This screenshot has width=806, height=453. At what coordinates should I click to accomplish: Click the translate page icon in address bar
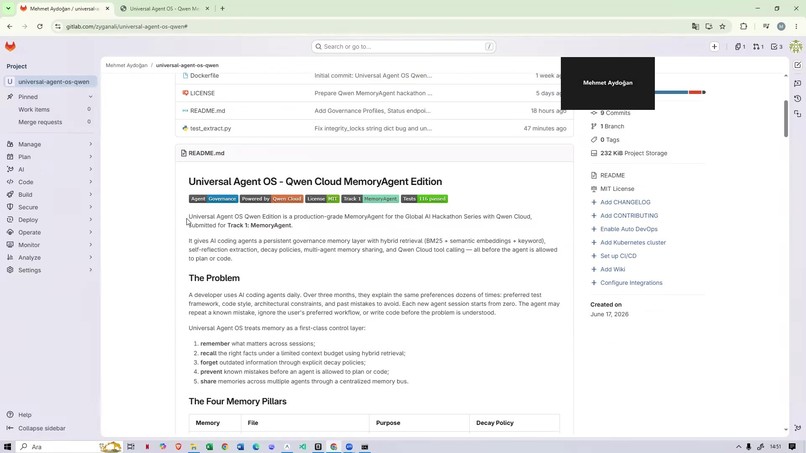coord(695,26)
